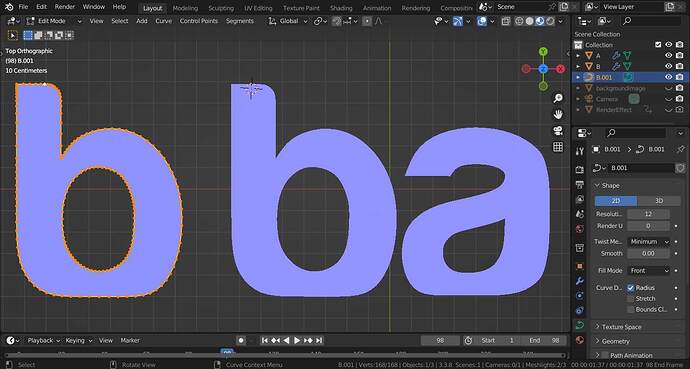Switch orthographic/perspective grid icon
The image size is (690, 369).
coord(558,147)
